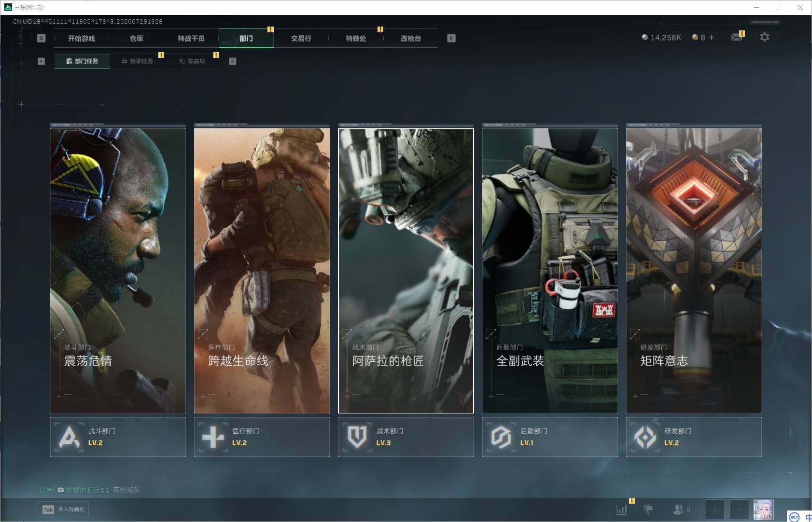Click the A key hint near sub-tabs
Screen dimensions: 812x522
click(x=41, y=61)
